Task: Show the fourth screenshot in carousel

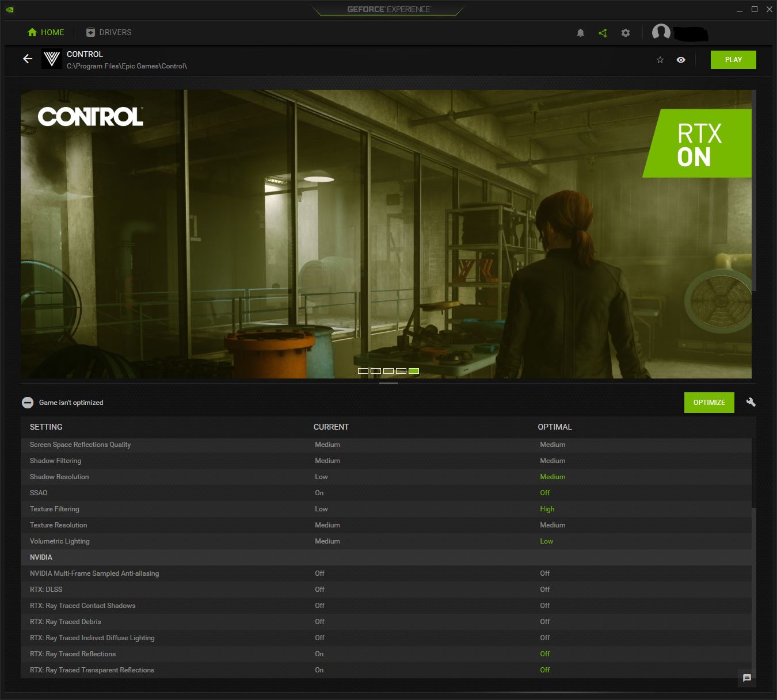Action: pyautogui.click(x=401, y=371)
